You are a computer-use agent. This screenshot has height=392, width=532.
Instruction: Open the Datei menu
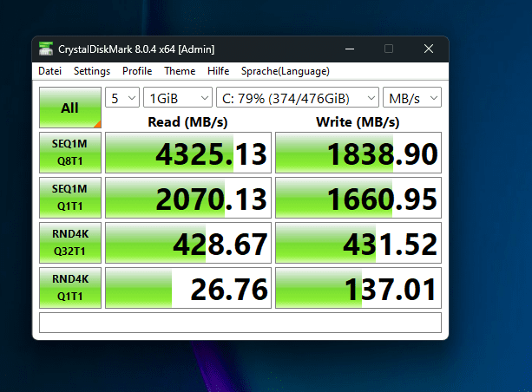(x=49, y=71)
